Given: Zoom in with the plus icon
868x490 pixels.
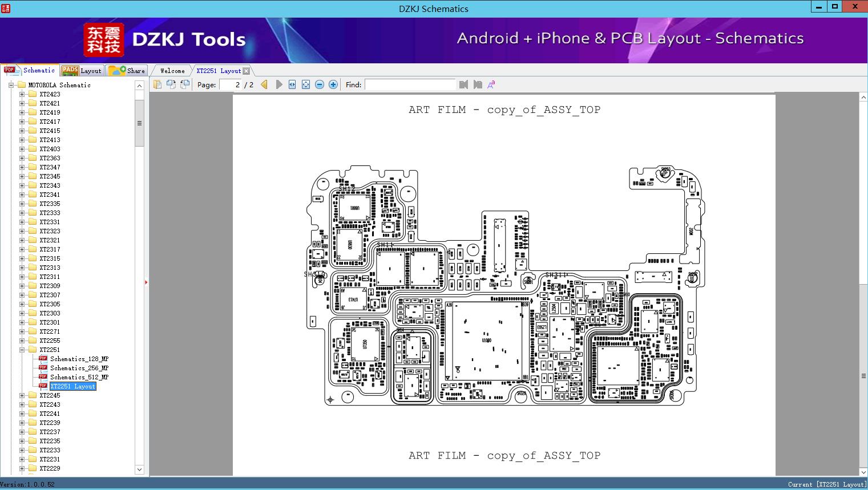Looking at the screenshot, I should (x=333, y=84).
